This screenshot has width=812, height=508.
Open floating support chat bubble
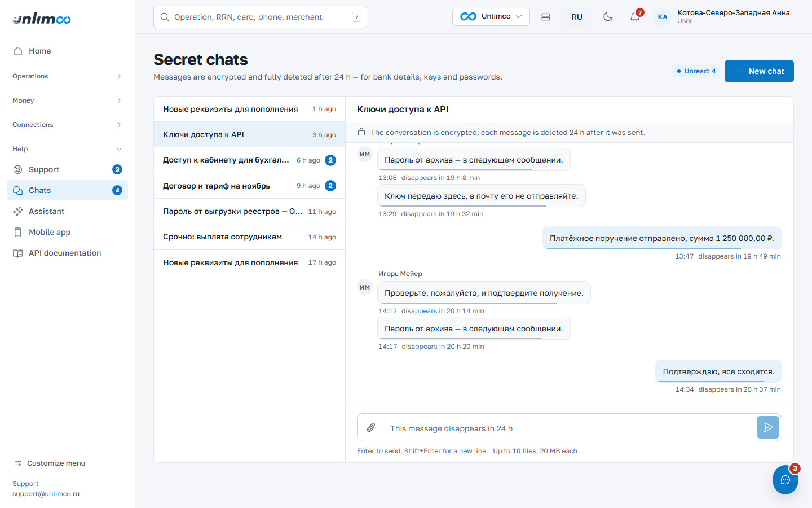click(785, 480)
